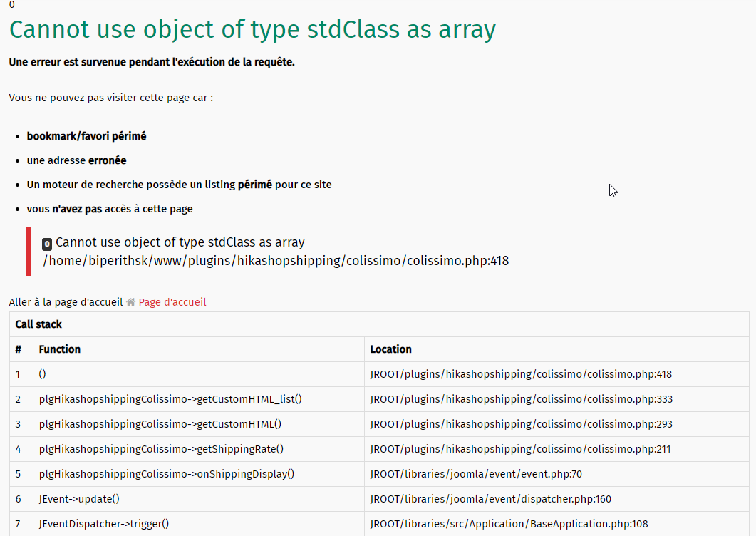Screen dimensions: 756x536
Task: Click the BaseApplication.php:108 location cell
Action: click(x=509, y=524)
